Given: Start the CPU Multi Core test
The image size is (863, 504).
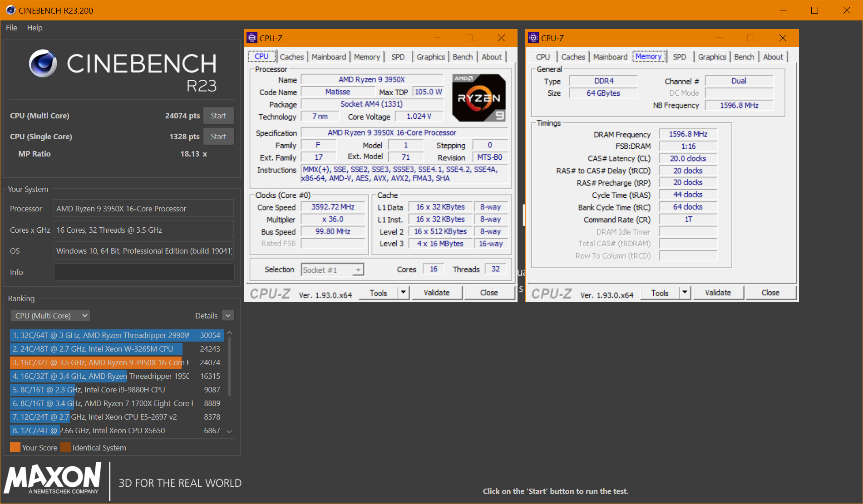Looking at the screenshot, I should pos(218,116).
